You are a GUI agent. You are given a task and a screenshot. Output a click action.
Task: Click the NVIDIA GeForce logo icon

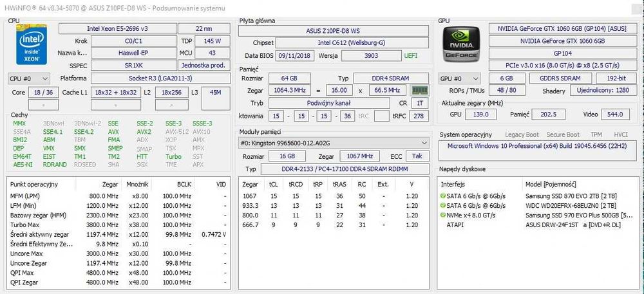[x=460, y=44]
